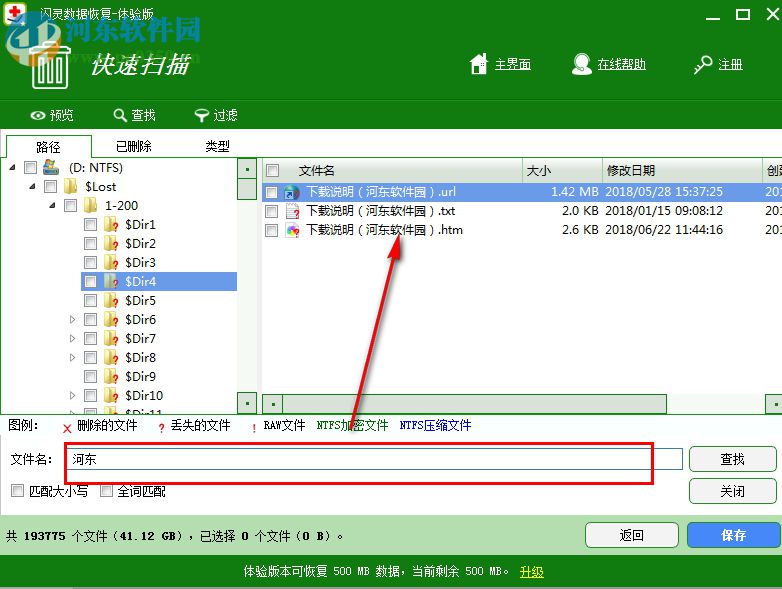The image size is (782, 589).
Task: Check the .url file row checkbox
Action: (x=271, y=192)
